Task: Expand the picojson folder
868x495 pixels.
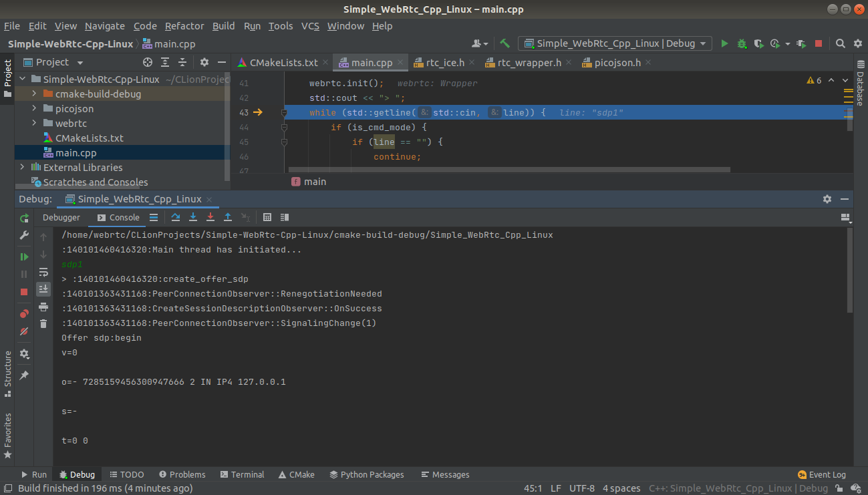Action: tap(34, 109)
